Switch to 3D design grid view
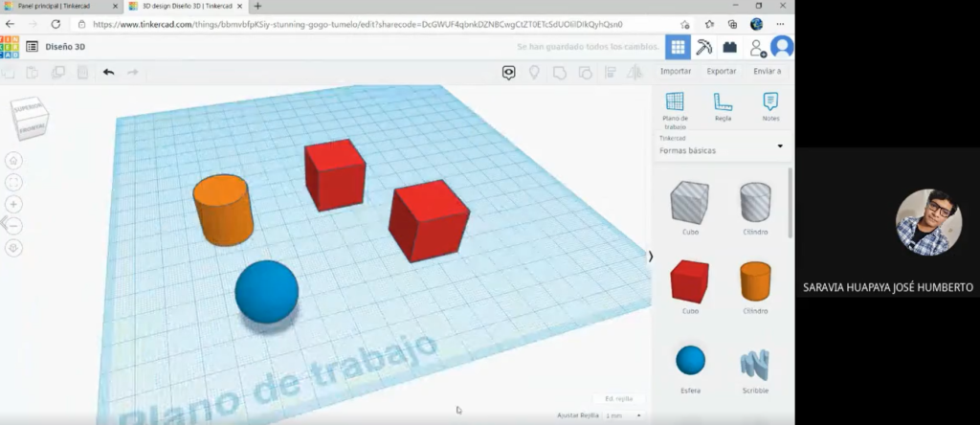980x425 pixels. (679, 47)
